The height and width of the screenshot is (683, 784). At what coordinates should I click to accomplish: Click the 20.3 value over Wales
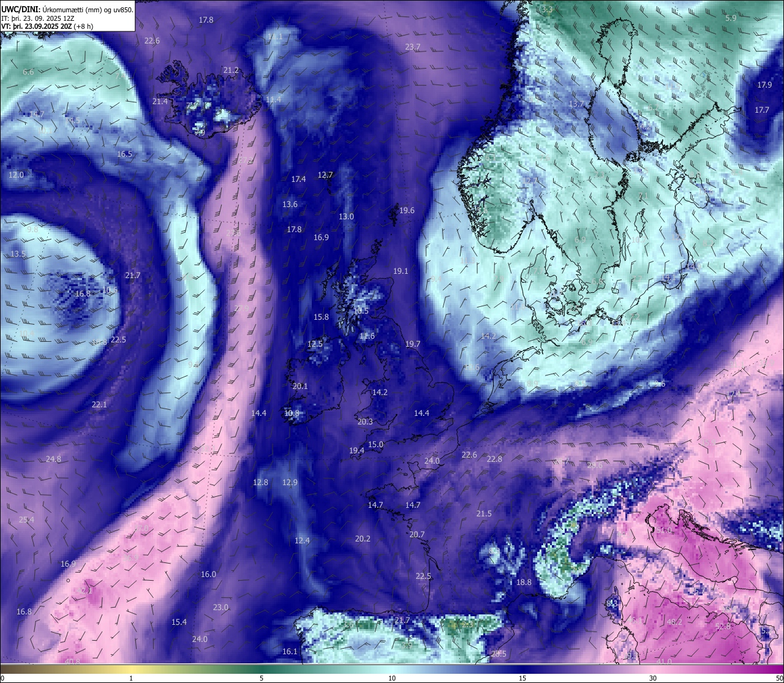[x=365, y=422]
